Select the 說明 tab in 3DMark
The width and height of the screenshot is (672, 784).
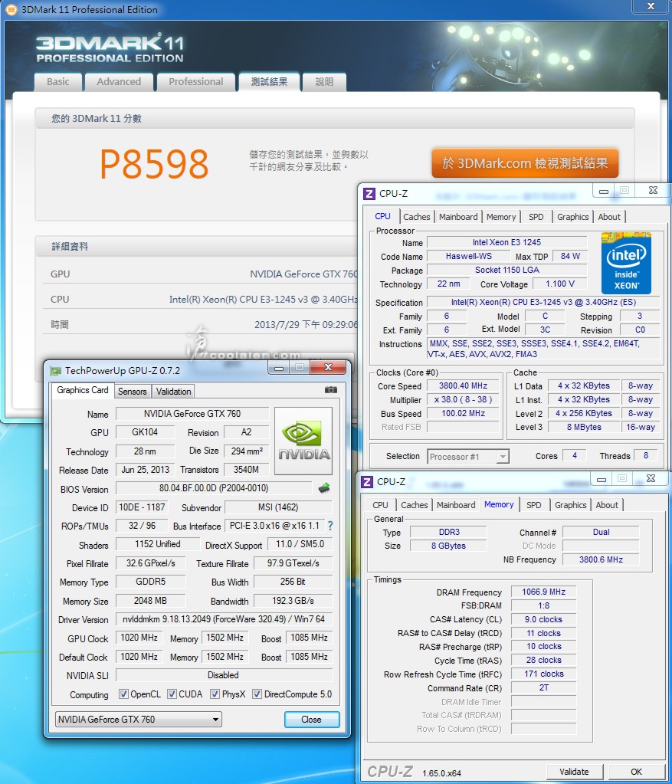324,82
